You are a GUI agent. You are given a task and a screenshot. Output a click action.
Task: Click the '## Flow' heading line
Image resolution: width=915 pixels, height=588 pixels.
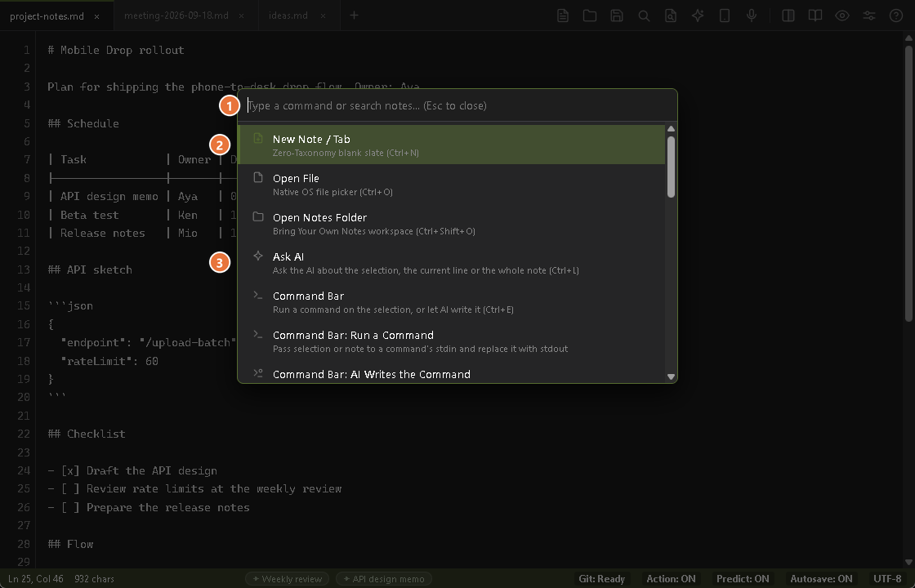pyautogui.click(x=70, y=544)
